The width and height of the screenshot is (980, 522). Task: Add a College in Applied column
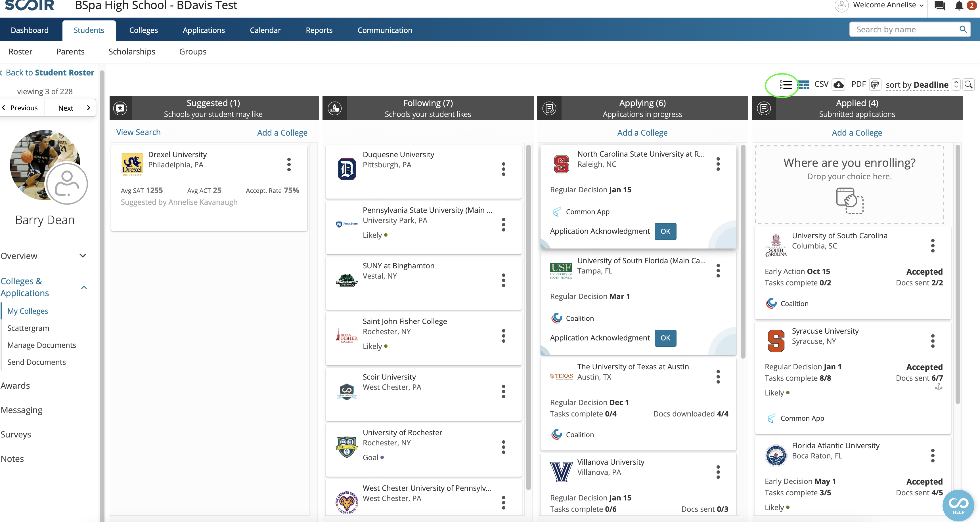point(857,133)
